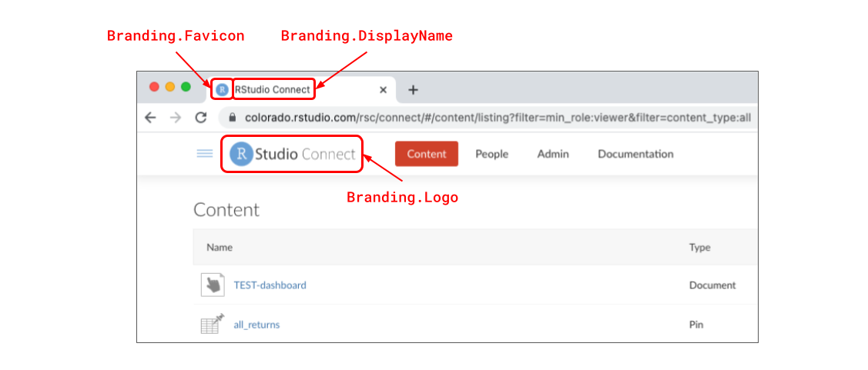The width and height of the screenshot is (868, 370).
Task: Go back using browser back arrow
Action: click(150, 118)
